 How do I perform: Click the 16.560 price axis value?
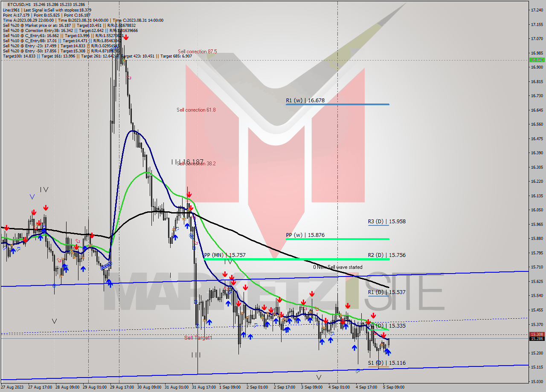click(537, 124)
